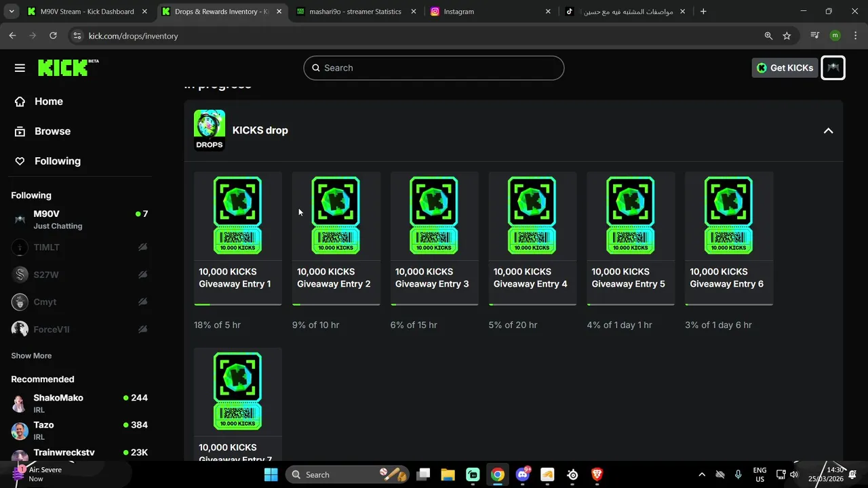This screenshot has width=868, height=488.
Task: Open the profile avatar menu
Action: tap(833, 68)
